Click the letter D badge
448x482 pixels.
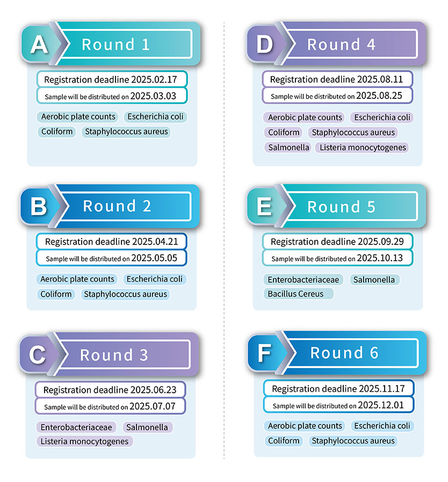tap(264, 45)
